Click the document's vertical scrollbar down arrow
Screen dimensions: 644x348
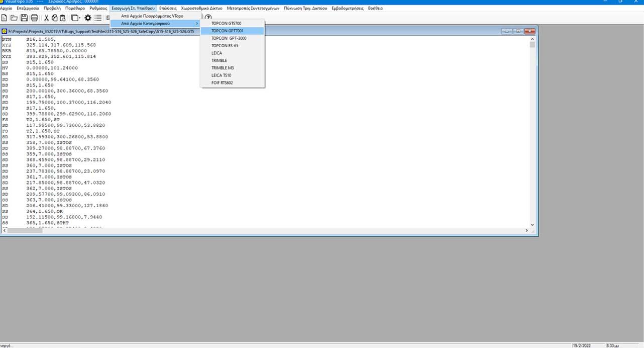coord(532,225)
